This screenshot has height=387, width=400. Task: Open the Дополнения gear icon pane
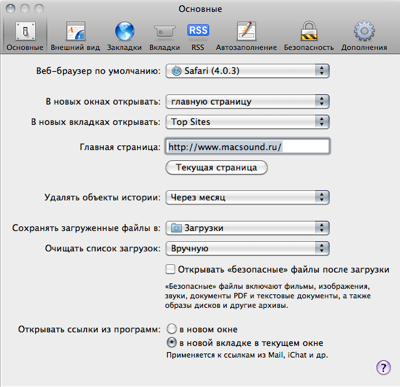click(x=364, y=36)
